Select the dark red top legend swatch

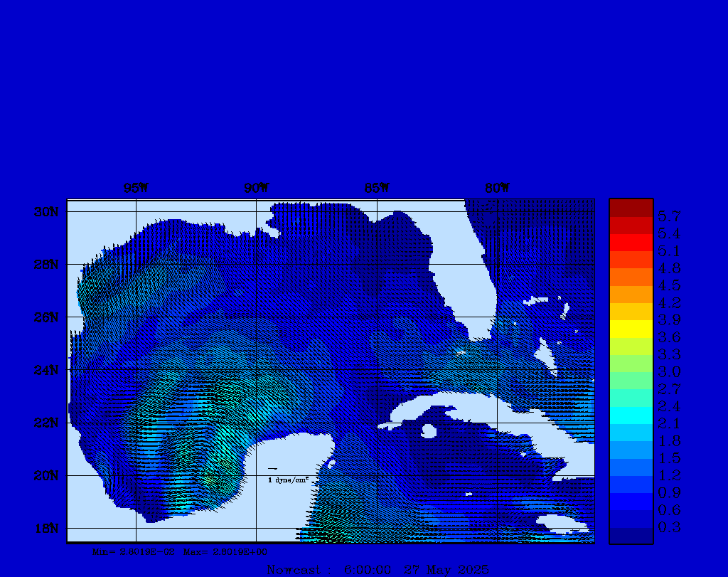(x=631, y=207)
